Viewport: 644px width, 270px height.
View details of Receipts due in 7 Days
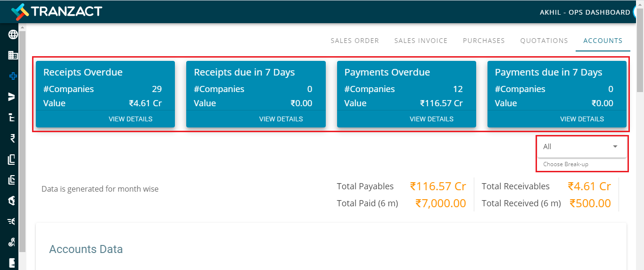pyautogui.click(x=281, y=119)
